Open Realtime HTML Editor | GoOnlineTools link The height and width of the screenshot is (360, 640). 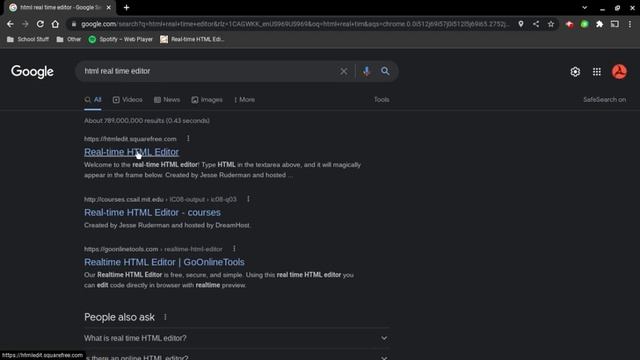[x=164, y=262]
